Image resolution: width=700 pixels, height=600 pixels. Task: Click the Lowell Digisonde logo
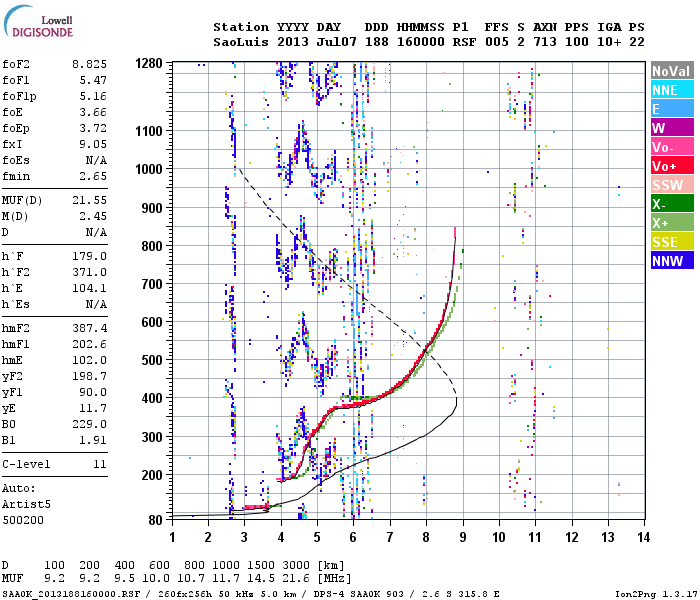click(38, 21)
